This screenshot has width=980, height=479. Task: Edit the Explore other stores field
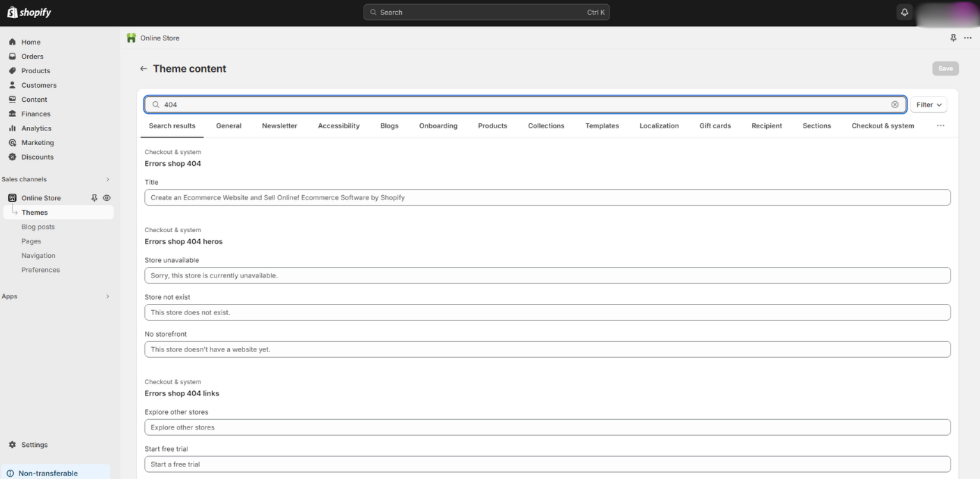click(547, 427)
